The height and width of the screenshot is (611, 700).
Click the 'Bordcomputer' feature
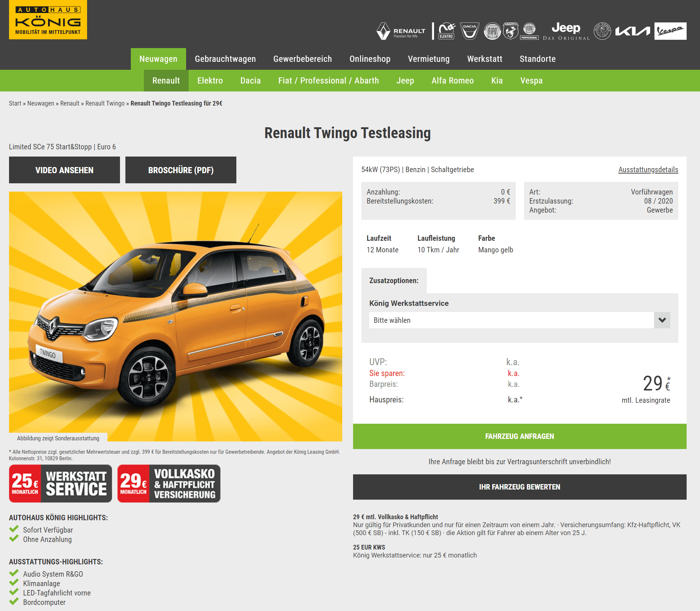pos(44,602)
